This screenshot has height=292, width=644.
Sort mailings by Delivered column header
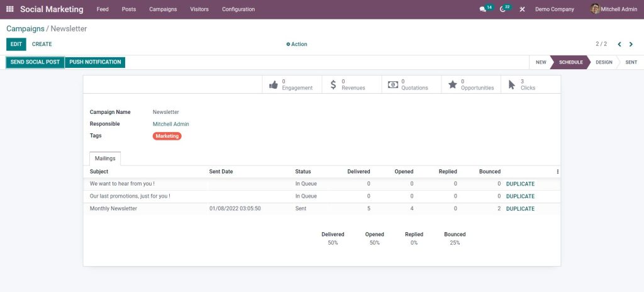(x=358, y=172)
